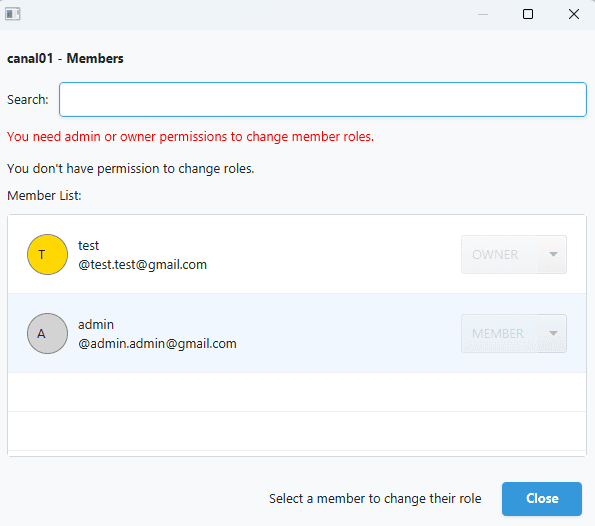Click the arrow on the OWNER combo box
Screen dimensions: 595x526
point(553,254)
